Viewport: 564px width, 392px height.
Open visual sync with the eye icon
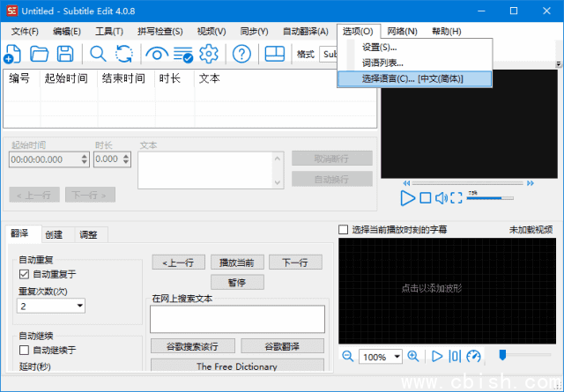coord(157,54)
